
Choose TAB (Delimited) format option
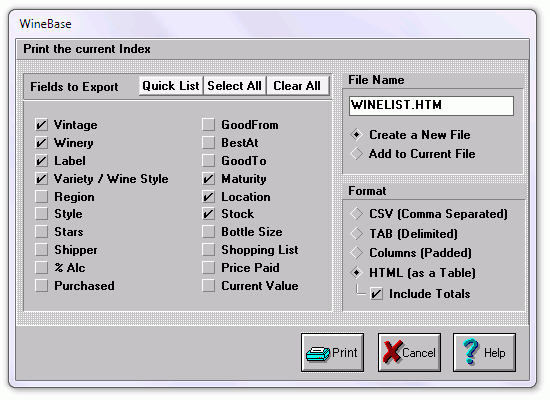356,233
